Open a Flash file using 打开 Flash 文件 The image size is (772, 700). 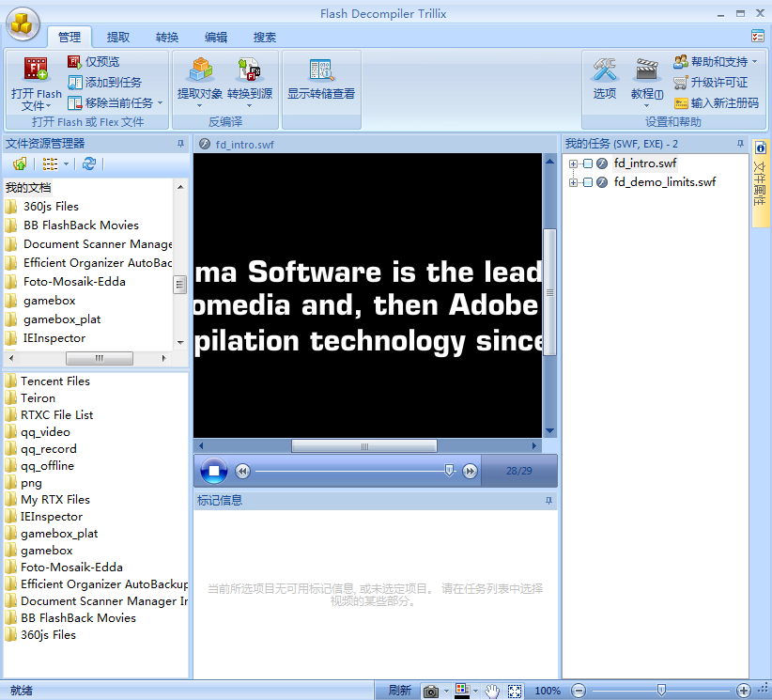click(34, 85)
